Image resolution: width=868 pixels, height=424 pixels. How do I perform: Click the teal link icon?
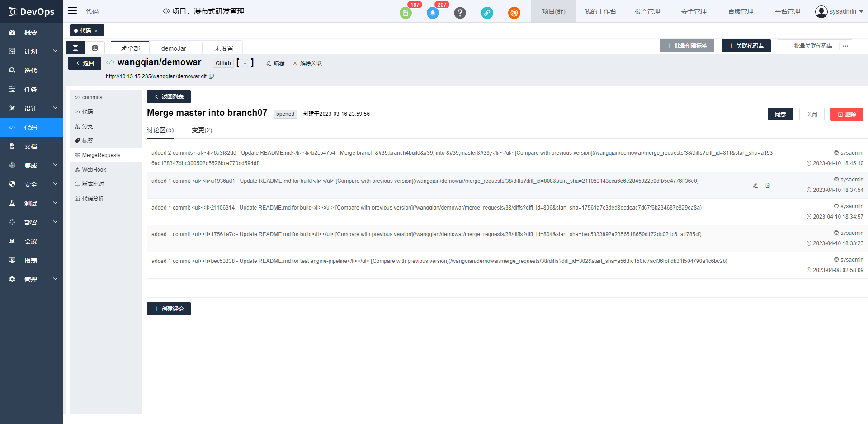[x=487, y=13]
